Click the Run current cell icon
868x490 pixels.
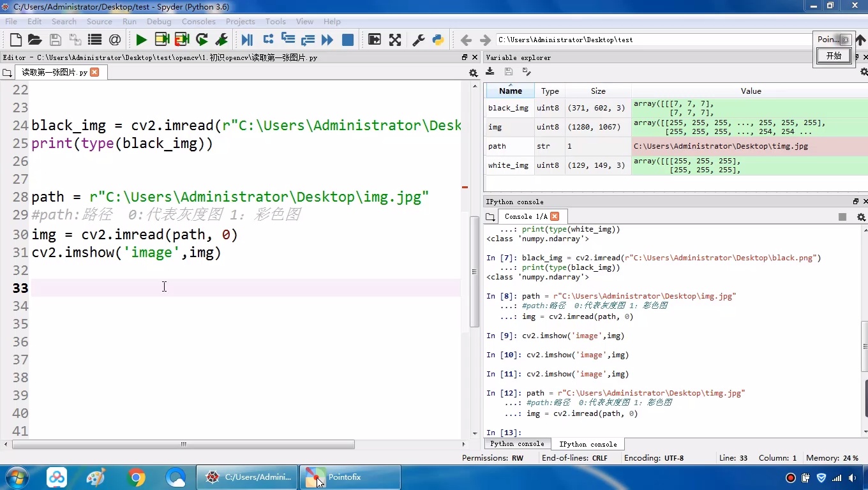[162, 40]
